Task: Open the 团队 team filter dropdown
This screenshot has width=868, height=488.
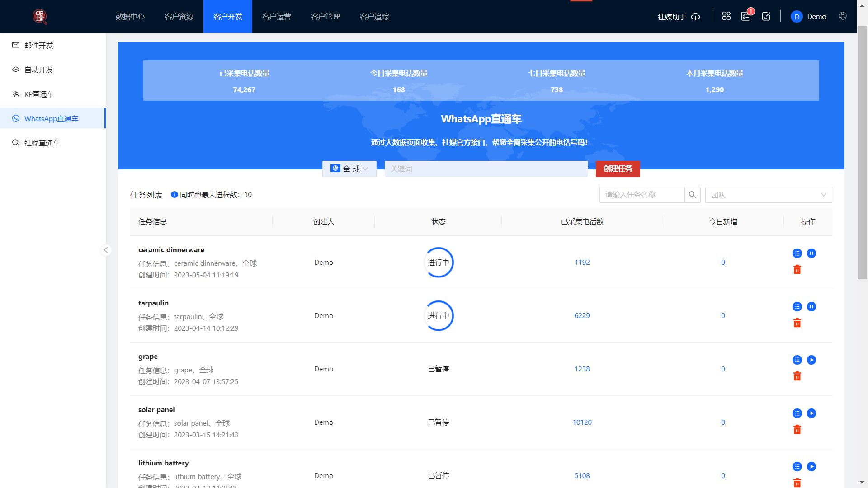Action: (x=769, y=195)
